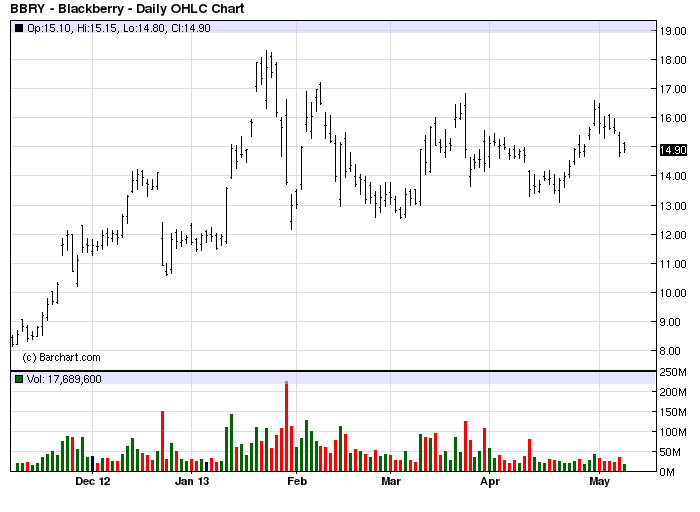Click the '(c) Barchart.com' text
This screenshot has width=700, height=512.
click(62, 358)
